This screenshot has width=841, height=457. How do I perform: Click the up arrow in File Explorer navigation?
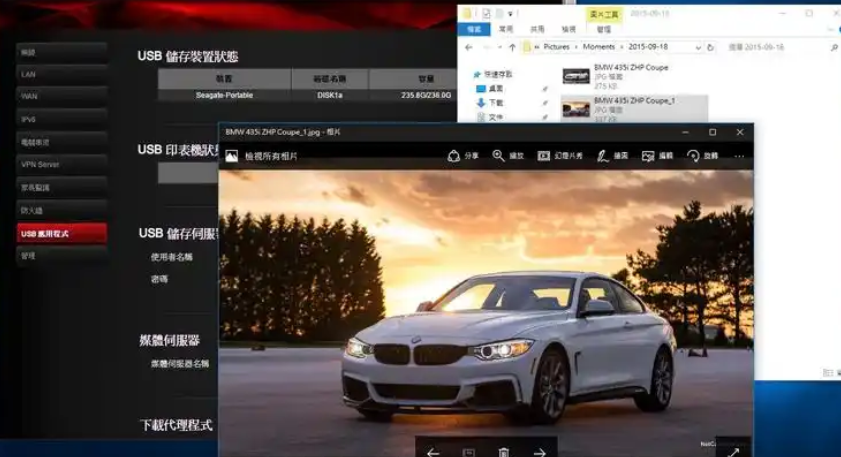pos(512,47)
